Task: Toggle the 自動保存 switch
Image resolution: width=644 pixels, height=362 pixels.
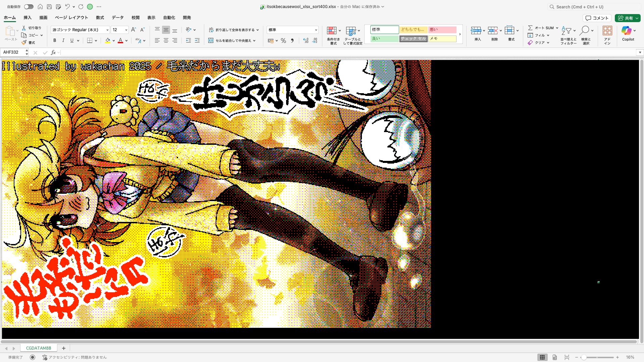Action: coord(29,6)
